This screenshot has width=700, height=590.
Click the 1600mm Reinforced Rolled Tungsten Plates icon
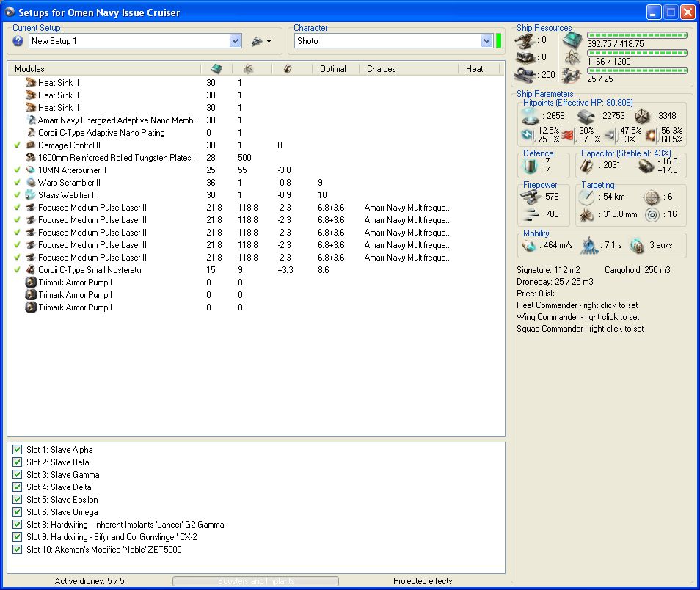pyautogui.click(x=31, y=158)
